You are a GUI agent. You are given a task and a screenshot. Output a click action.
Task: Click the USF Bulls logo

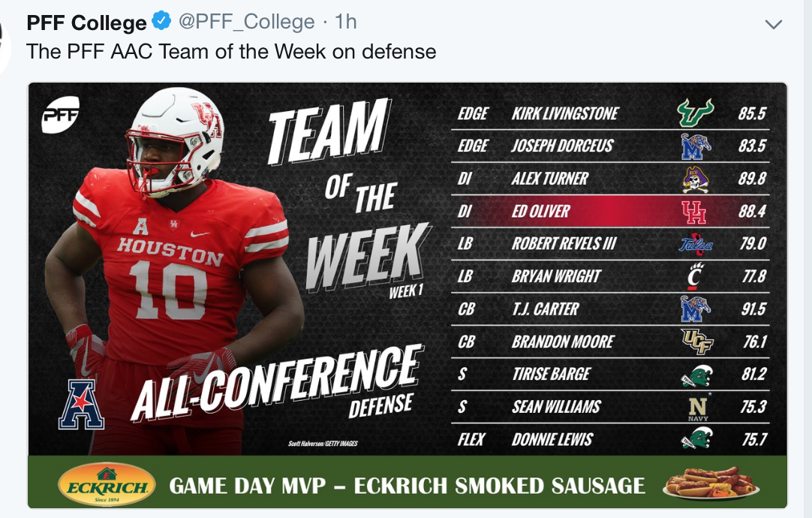tap(695, 113)
